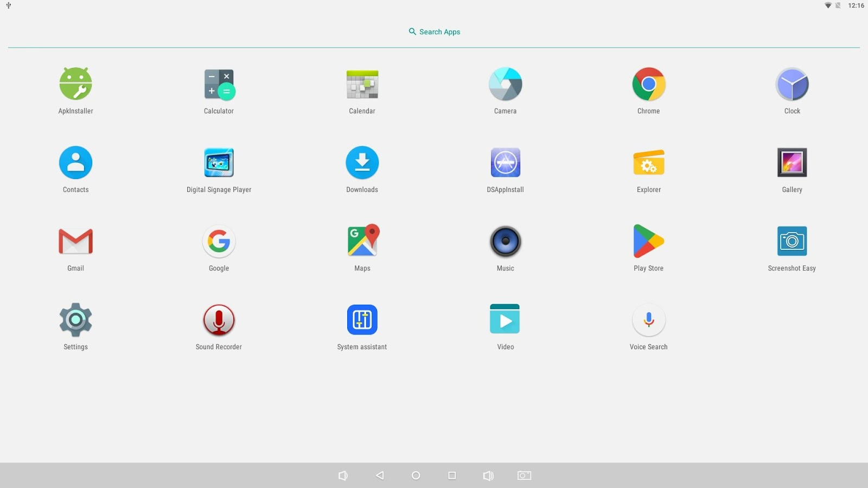
Task: Take a screenshot using navigation bar camera icon
Action: 524,476
